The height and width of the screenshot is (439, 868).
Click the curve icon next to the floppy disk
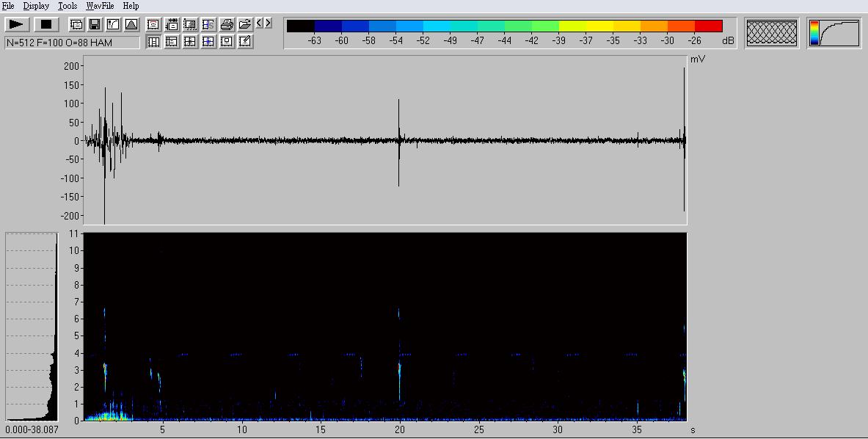point(113,24)
